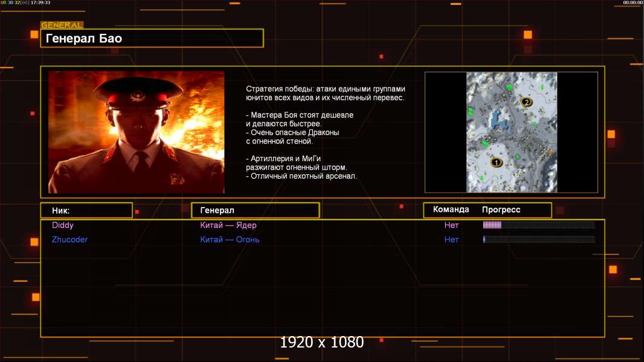644x362 pixels.
Task: Click faction 'Китай — Ядер' for Diddy
Action: click(228, 225)
